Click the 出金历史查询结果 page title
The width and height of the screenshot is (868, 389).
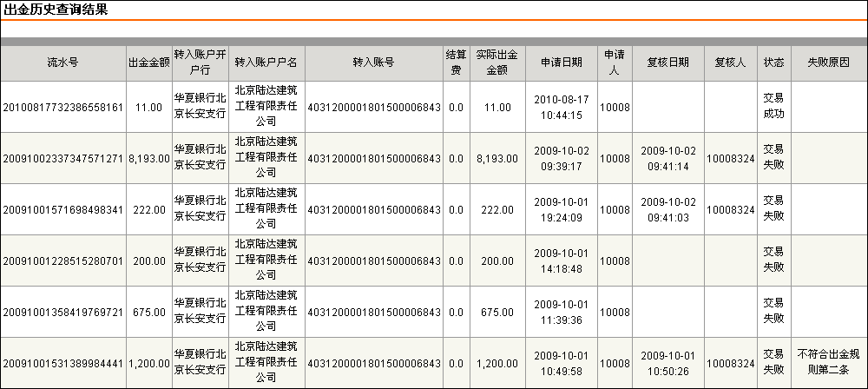pos(56,10)
